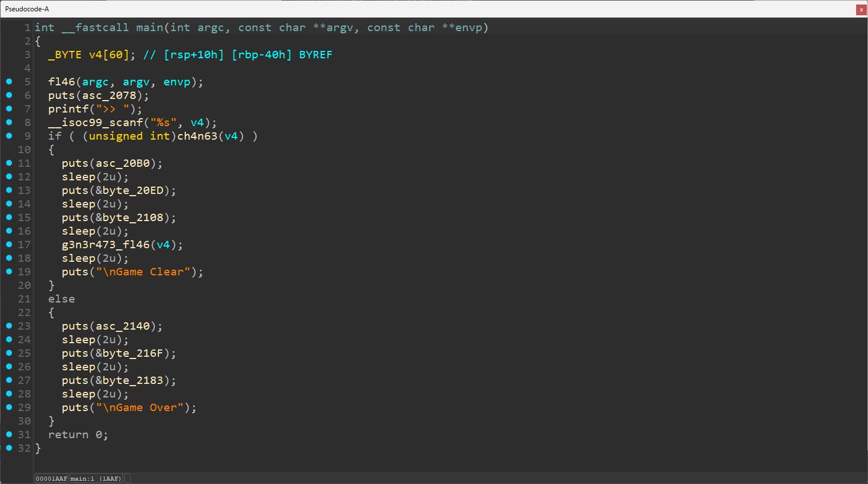
Task: Toggle breakpoint dot on line 11
Action: [9, 163]
